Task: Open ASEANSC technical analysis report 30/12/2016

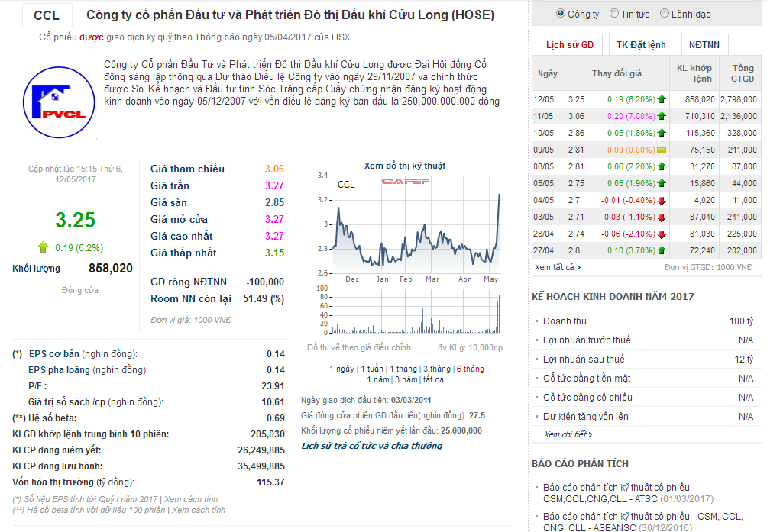Action: point(642,522)
